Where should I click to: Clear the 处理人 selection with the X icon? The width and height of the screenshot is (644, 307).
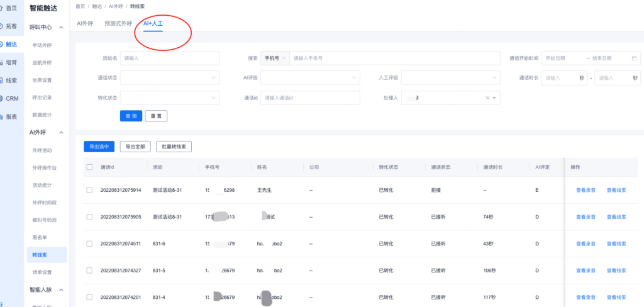[487, 98]
